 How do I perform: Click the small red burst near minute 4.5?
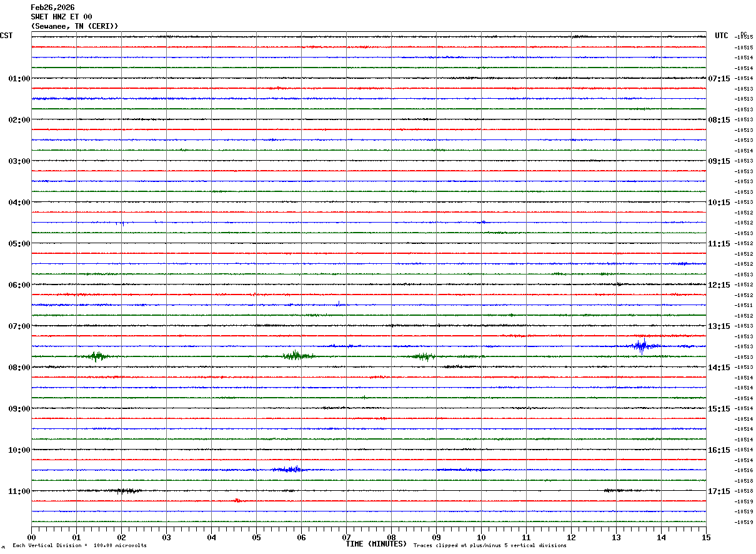pyautogui.click(x=237, y=501)
